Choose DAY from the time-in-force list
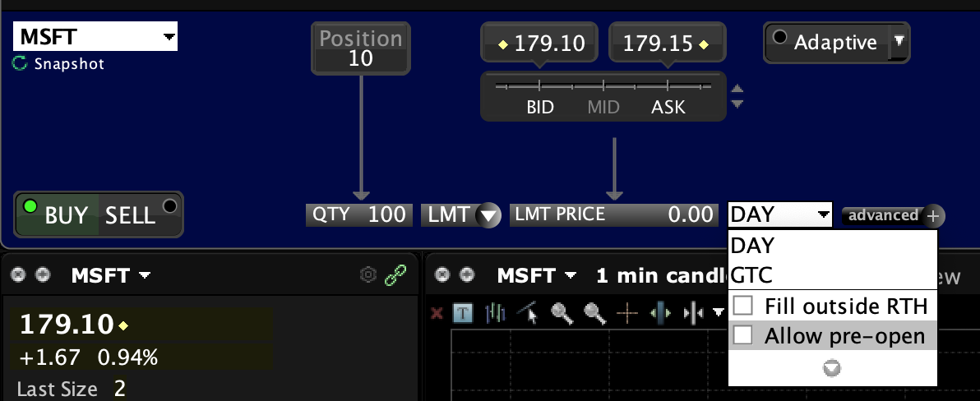This screenshot has width=980, height=401. [x=833, y=245]
